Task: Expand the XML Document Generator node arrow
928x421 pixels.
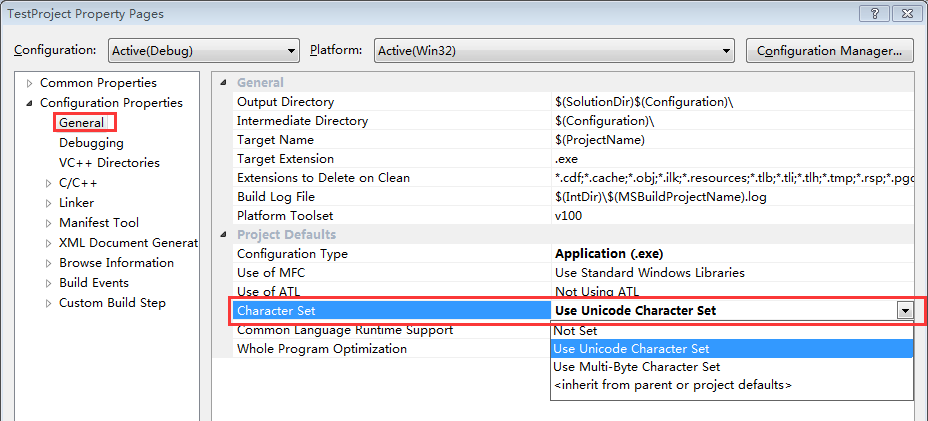Action: pyautogui.click(x=49, y=243)
